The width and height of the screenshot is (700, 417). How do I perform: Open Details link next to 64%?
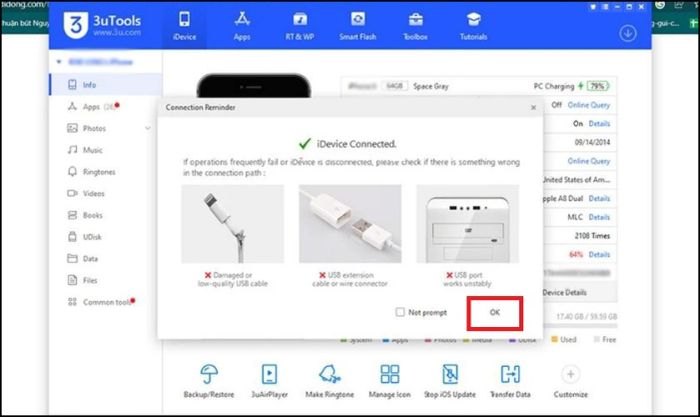[x=599, y=254]
